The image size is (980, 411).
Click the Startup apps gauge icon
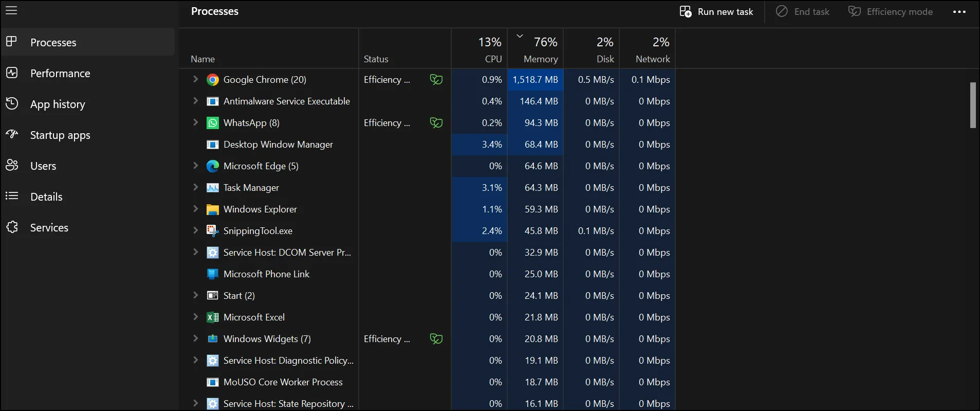coord(12,134)
